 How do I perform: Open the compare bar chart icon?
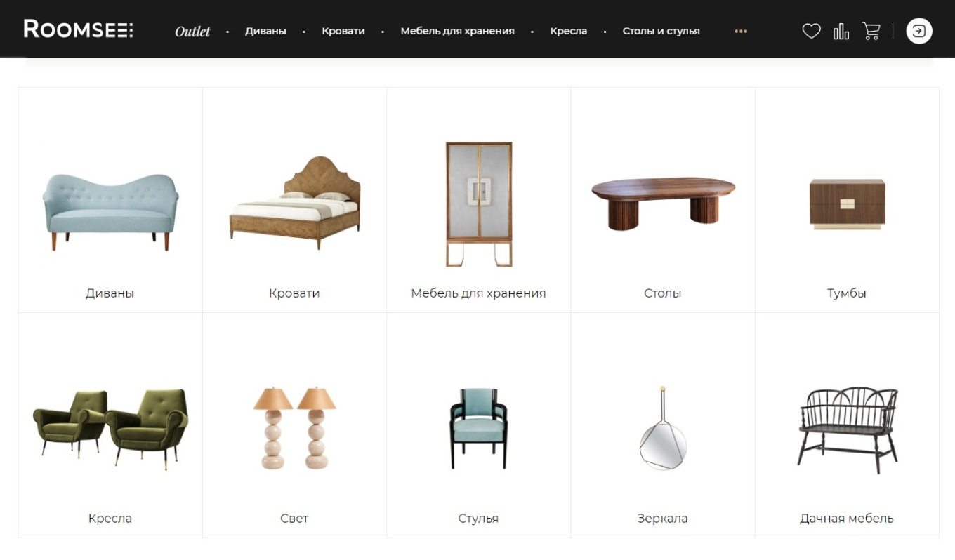841,31
